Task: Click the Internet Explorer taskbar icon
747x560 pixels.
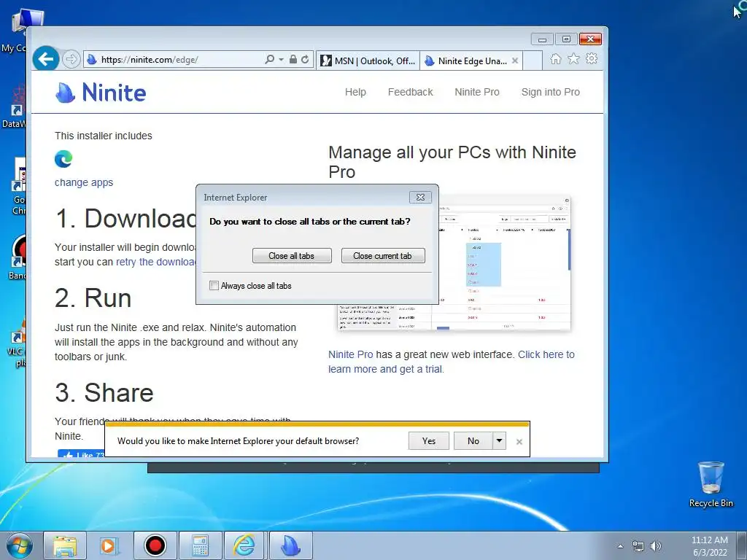Action: click(x=244, y=545)
